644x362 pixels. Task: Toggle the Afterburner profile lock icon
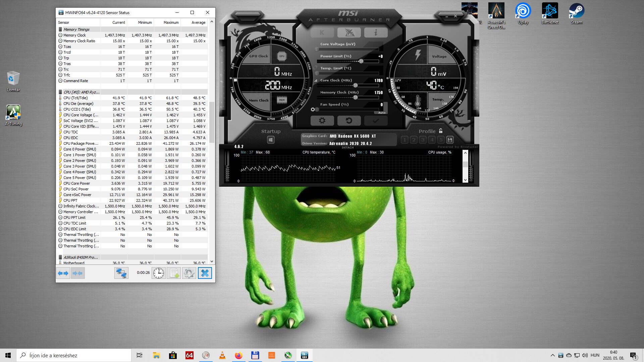[441, 131]
